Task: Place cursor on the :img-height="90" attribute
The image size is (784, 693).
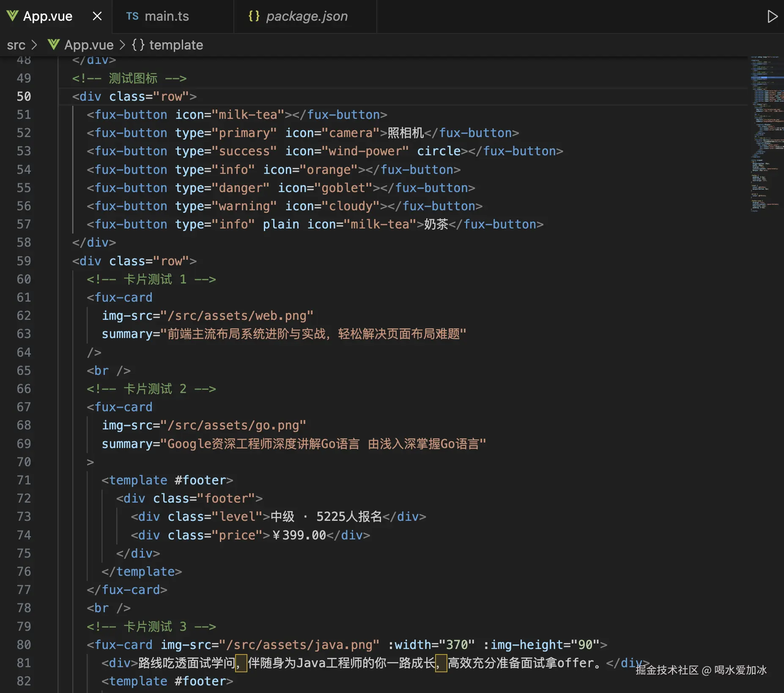Action: pyautogui.click(x=542, y=645)
